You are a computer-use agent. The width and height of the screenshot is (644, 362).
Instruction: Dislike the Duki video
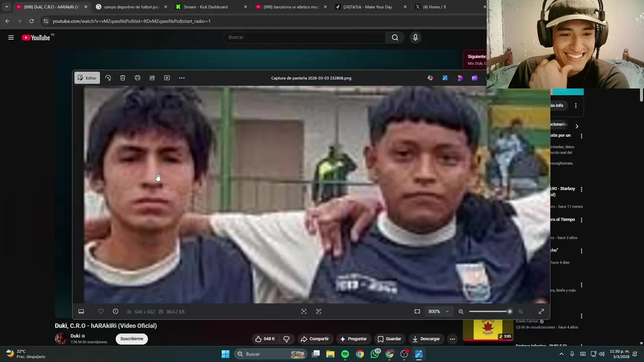tap(286, 339)
